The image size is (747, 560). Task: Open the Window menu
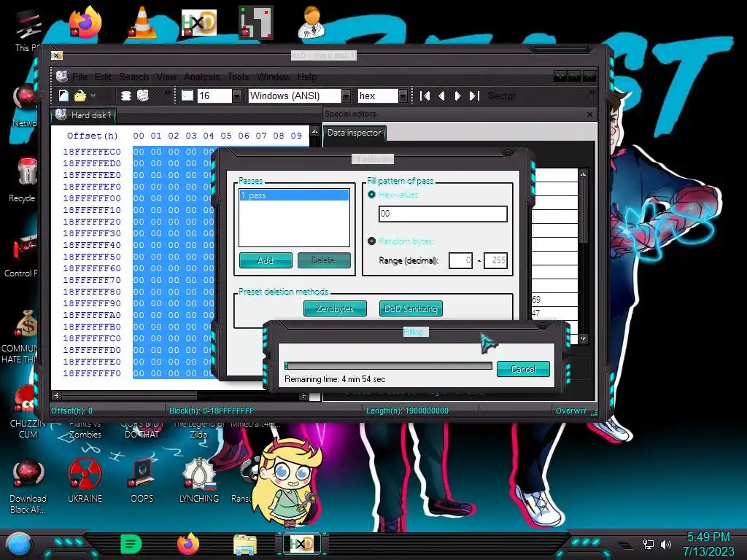tap(274, 77)
